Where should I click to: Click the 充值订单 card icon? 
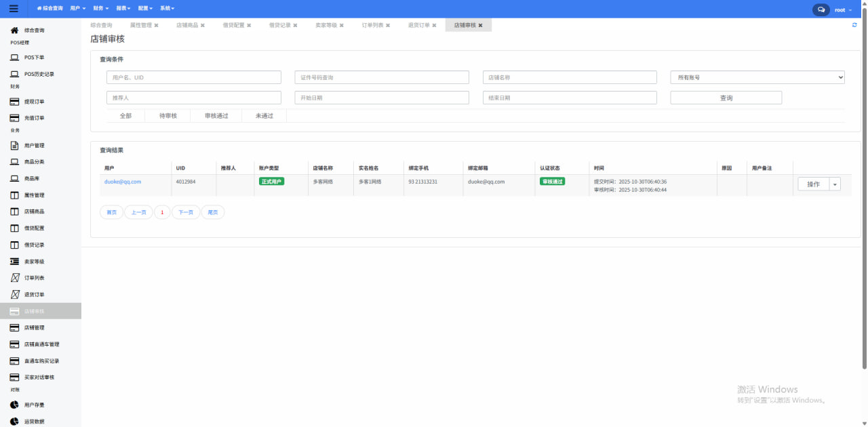14,118
